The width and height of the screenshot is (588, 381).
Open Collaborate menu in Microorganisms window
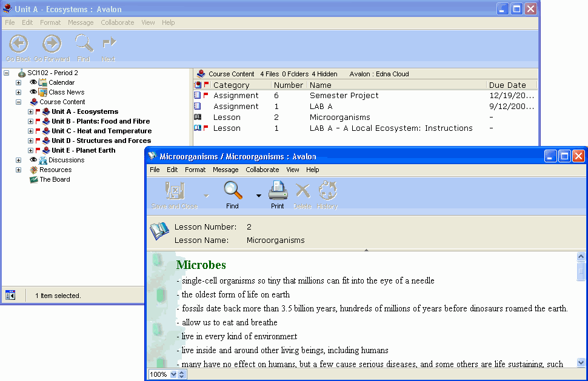[262, 170]
